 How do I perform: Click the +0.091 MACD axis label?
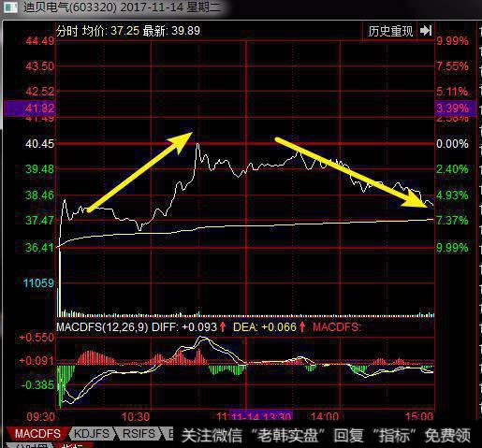pos(37,361)
